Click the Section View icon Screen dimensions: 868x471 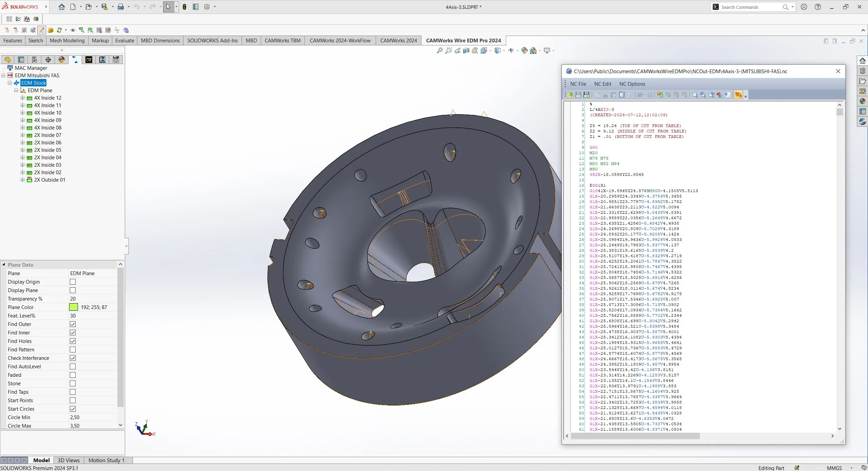pos(466,50)
